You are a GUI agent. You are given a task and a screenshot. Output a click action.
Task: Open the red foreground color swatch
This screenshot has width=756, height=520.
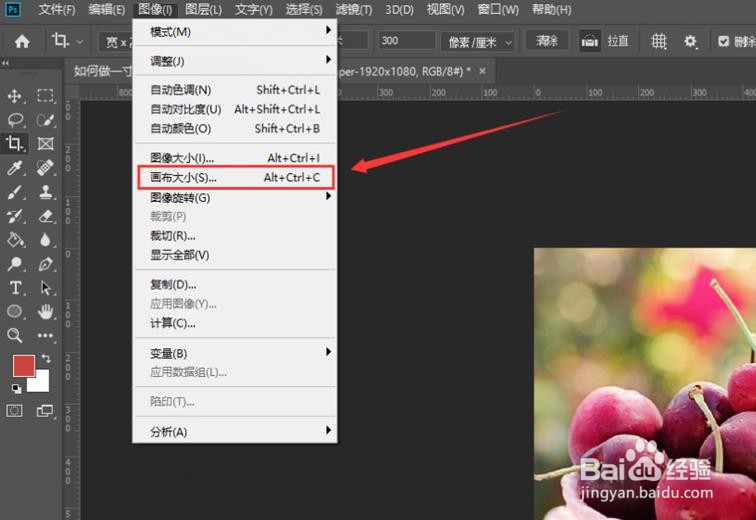coord(23,365)
